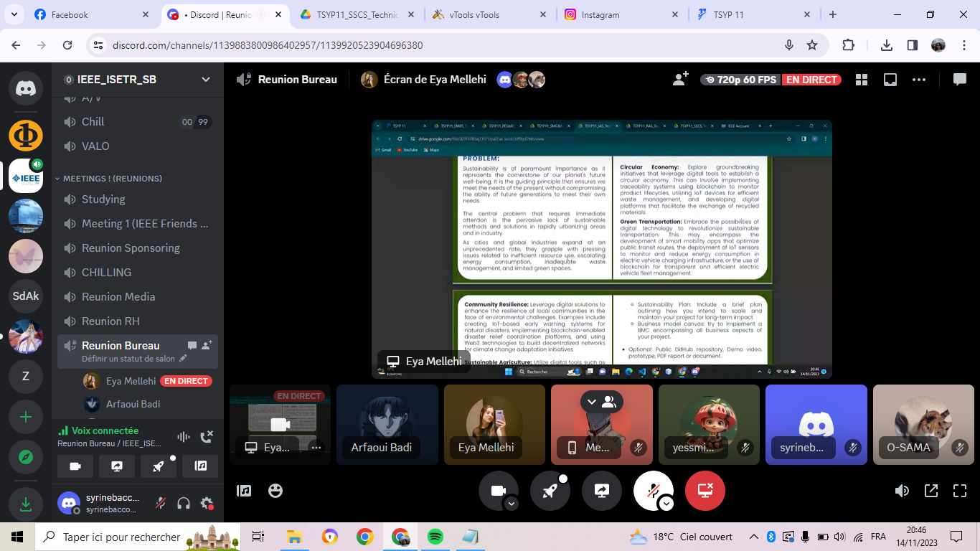This screenshot has width=980, height=551.
Task: Invite people from Reunion Bureau channel row
Action: click(x=207, y=346)
